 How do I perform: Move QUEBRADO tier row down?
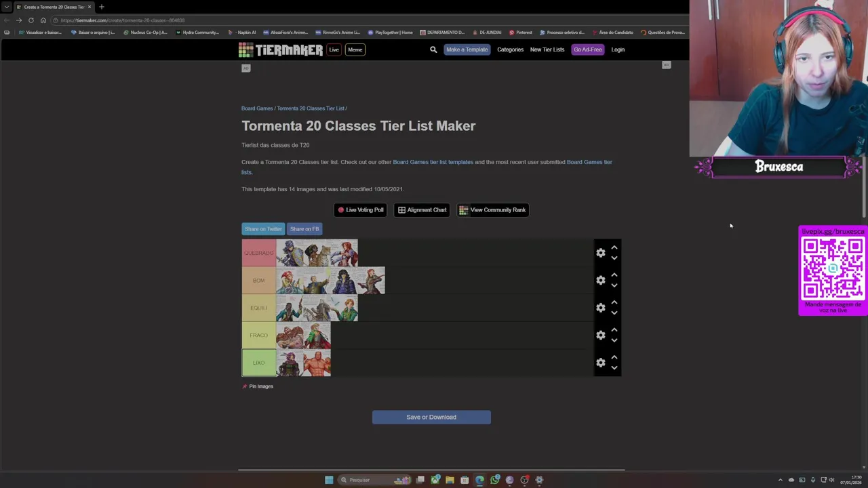614,258
